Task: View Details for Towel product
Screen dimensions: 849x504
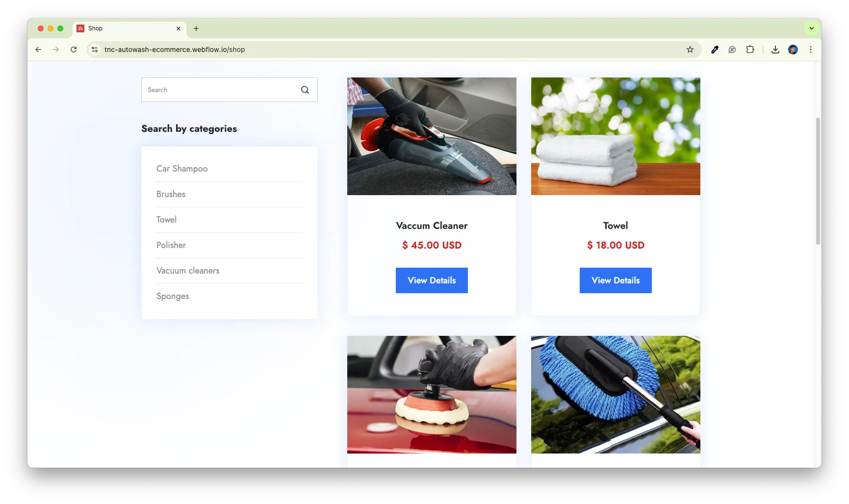Action: [x=616, y=280]
